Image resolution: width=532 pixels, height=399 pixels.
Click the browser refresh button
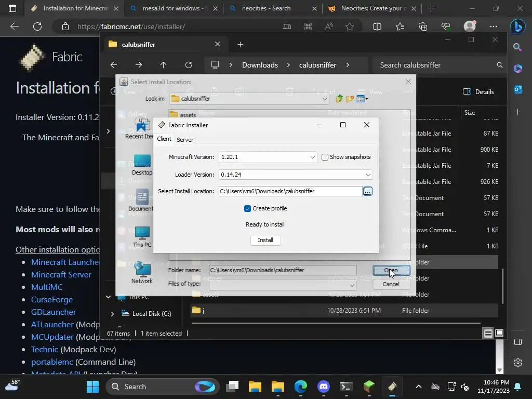coord(37,26)
